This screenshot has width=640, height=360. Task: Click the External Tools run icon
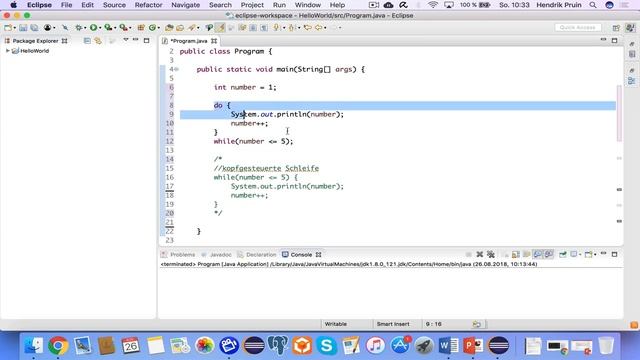click(x=123, y=28)
